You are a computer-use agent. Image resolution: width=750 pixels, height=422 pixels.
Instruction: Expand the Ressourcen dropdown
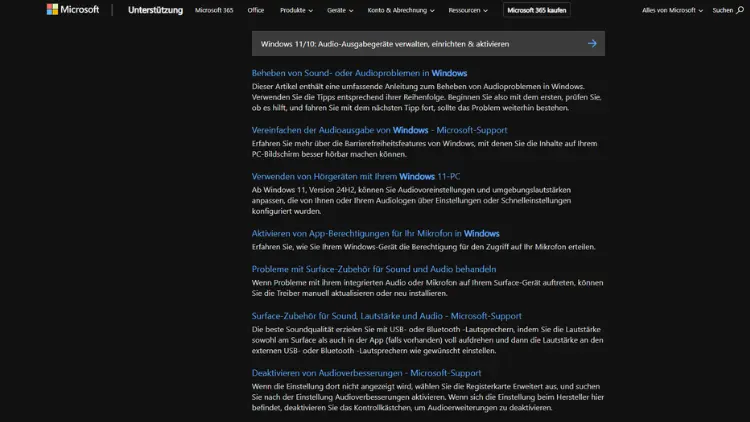click(468, 10)
